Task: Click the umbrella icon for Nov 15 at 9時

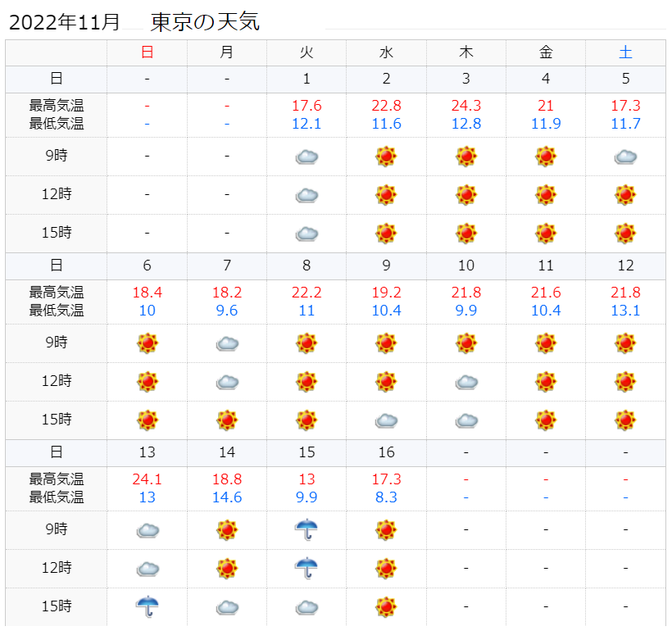Action: pyautogui.click(x=306, y=530)
